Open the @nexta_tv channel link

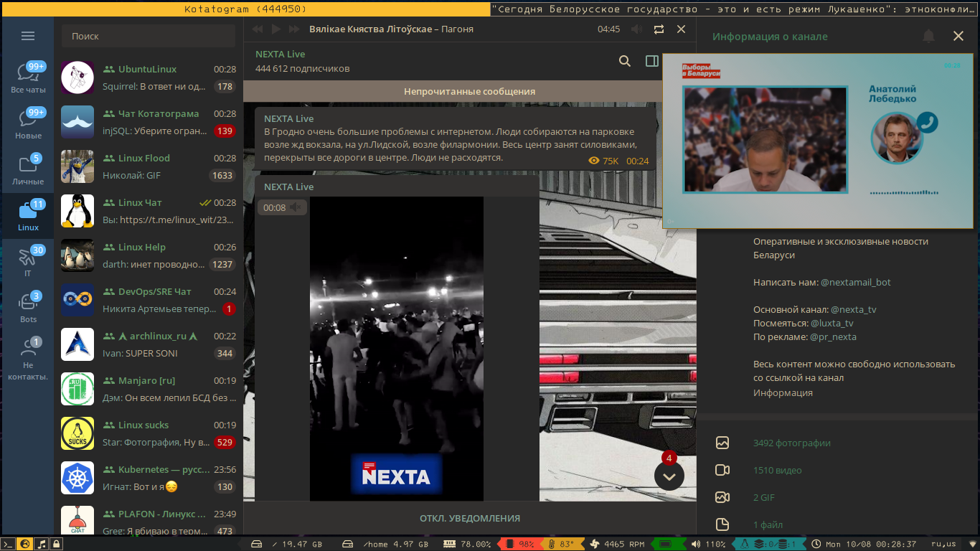[854, 310]
